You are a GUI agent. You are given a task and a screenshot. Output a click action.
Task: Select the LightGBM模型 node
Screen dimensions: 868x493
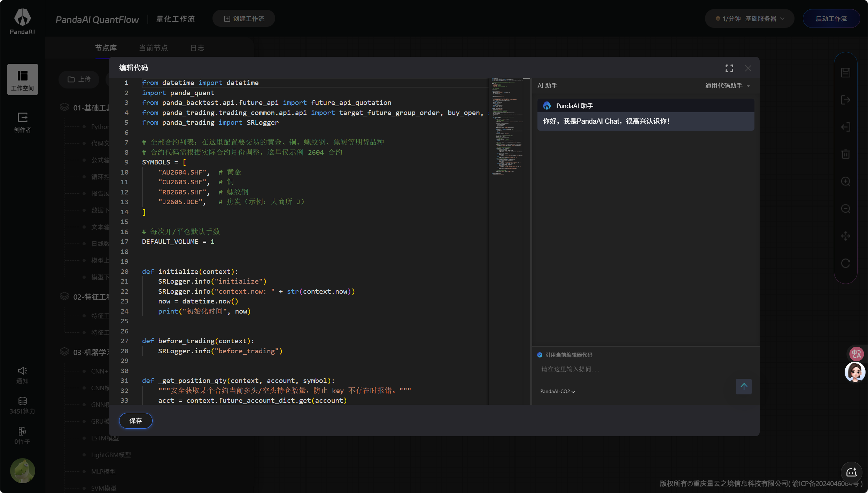[111, 455]
